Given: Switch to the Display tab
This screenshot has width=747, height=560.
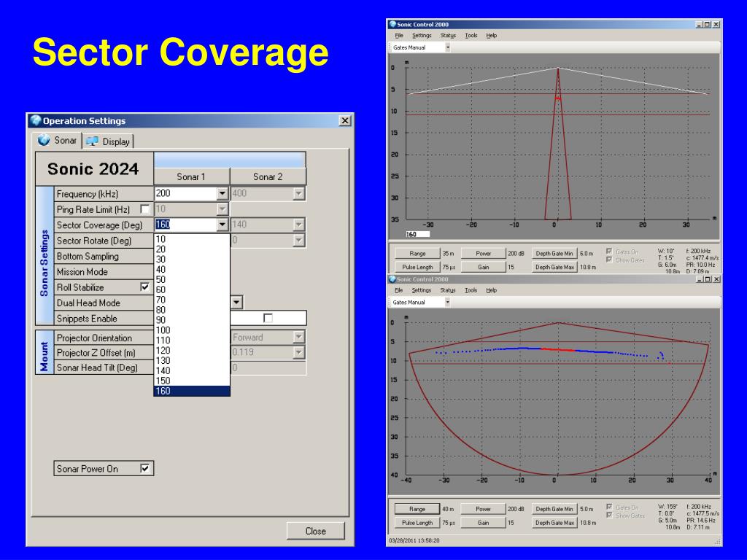Looking at the screenshot, I should 108,141.
